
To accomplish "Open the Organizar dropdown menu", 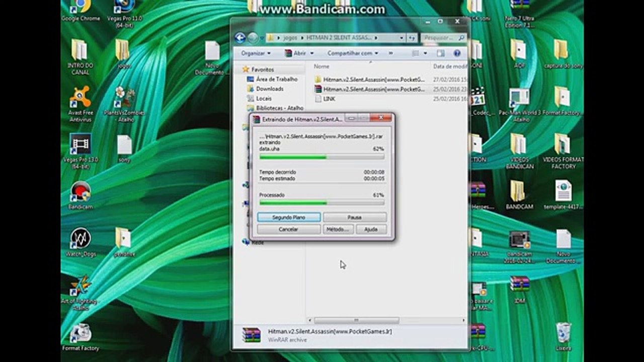I will (x=256, y=53).
